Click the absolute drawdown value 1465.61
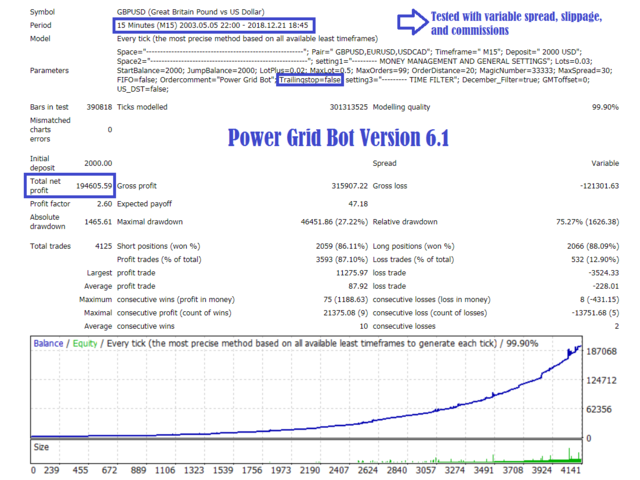This screenshot has height=480, width=640. [x=98, y=222]
